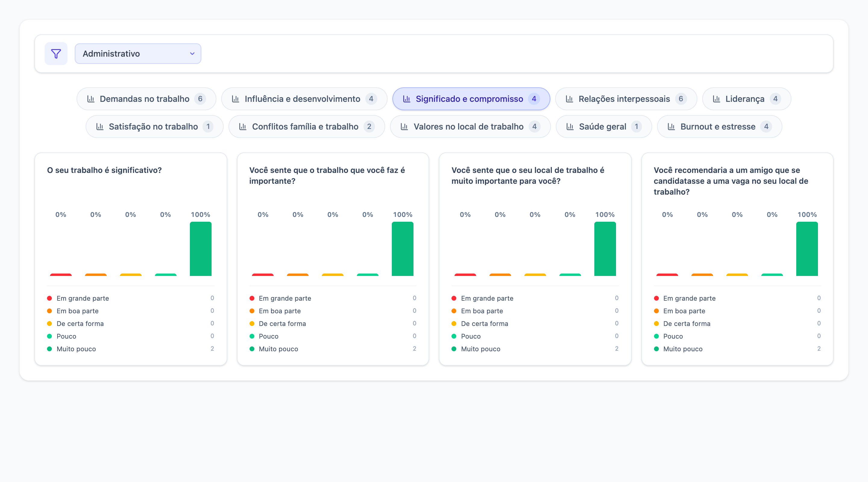Click the green 100% bar in first chart

click(200, 249)
